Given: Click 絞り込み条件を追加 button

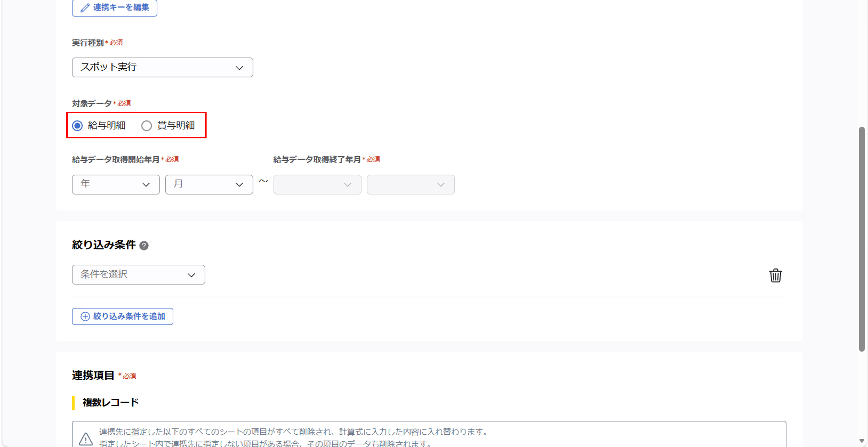Looking at the screenshot, I should tap(122, 316).
